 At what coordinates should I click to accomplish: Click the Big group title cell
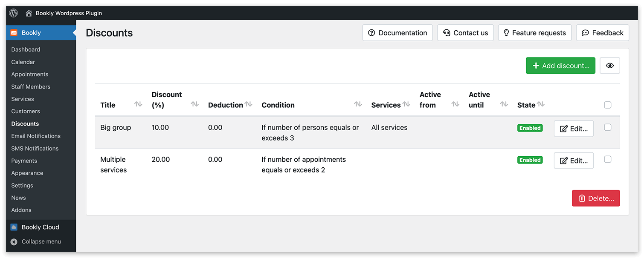click(116, 128)
